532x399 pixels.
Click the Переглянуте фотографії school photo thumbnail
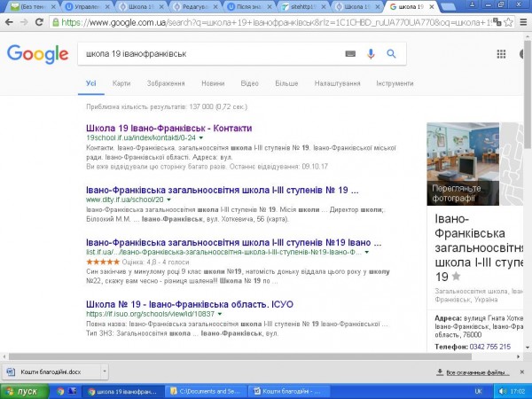pyautogui.click(x=463, y=164)
